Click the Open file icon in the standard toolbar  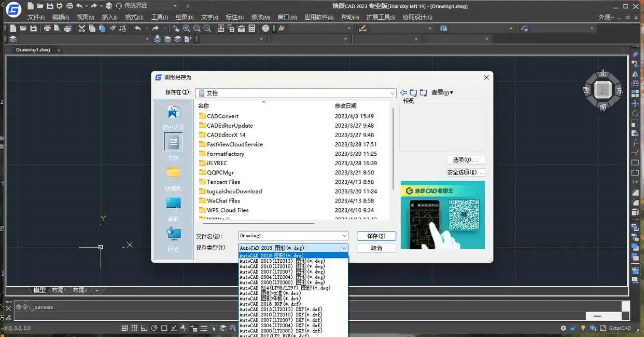[23, 28]
